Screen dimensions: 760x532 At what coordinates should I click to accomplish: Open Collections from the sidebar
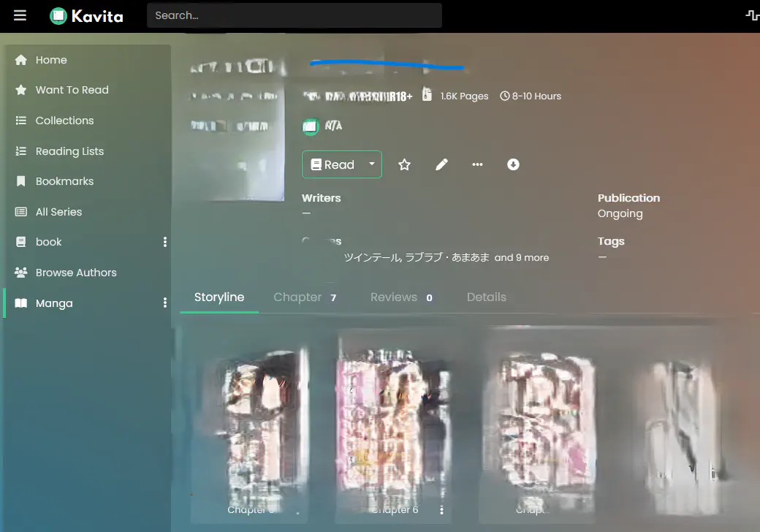coord(64,121)
